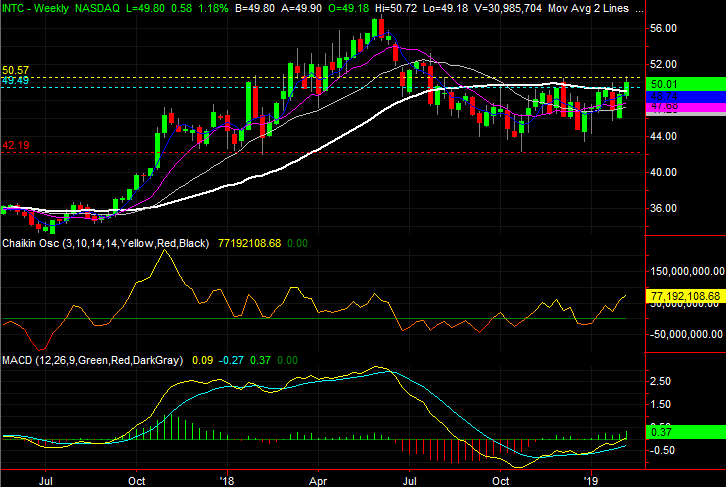Click the bid value B=49.80
The width and height of the screenshot is (726, 487).
click(255, 8)
